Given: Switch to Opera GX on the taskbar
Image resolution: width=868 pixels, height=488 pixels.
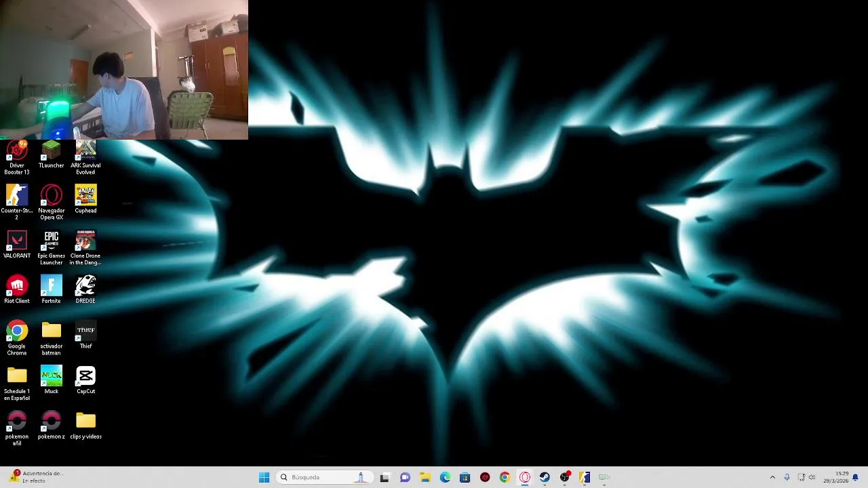Looking at the screenshot, I should (525, 477).
